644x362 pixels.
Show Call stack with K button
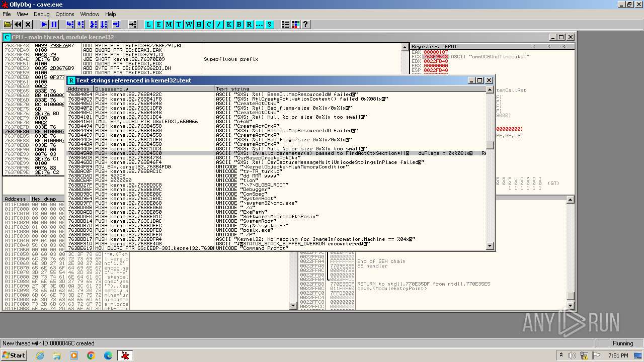click(229, 24)
